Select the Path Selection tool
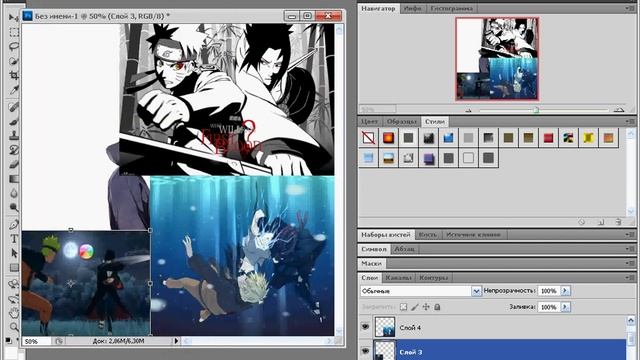640x360 pixels. pyautogui.click(x=13, y=253)
